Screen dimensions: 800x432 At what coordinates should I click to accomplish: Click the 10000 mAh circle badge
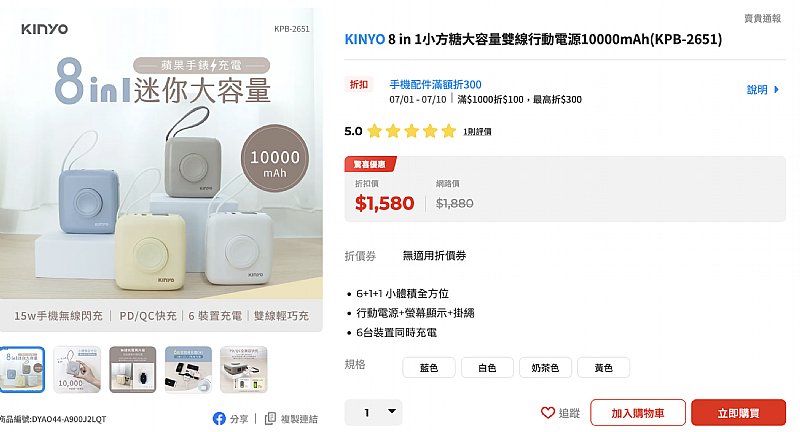point(275,158)
